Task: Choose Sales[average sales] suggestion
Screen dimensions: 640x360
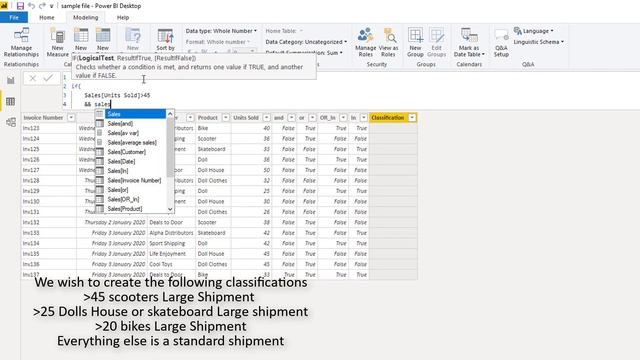Action: point(131,142)
